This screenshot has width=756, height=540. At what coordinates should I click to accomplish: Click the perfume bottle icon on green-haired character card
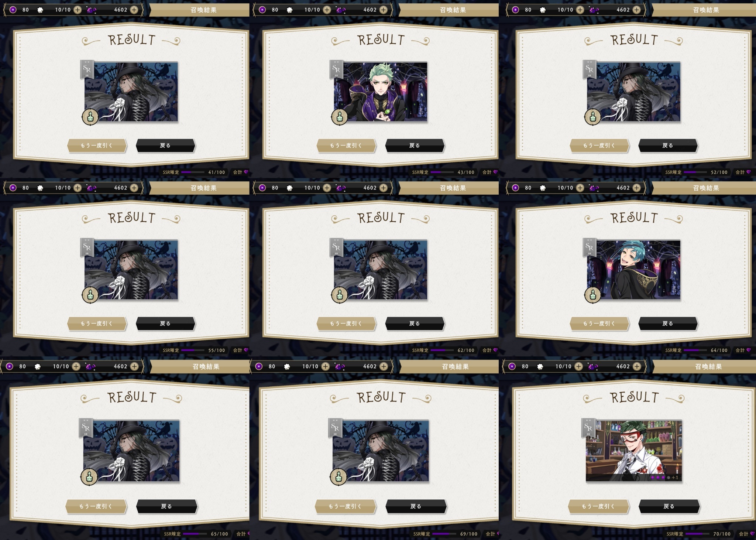pyautogui.click(x=340, y=117)
